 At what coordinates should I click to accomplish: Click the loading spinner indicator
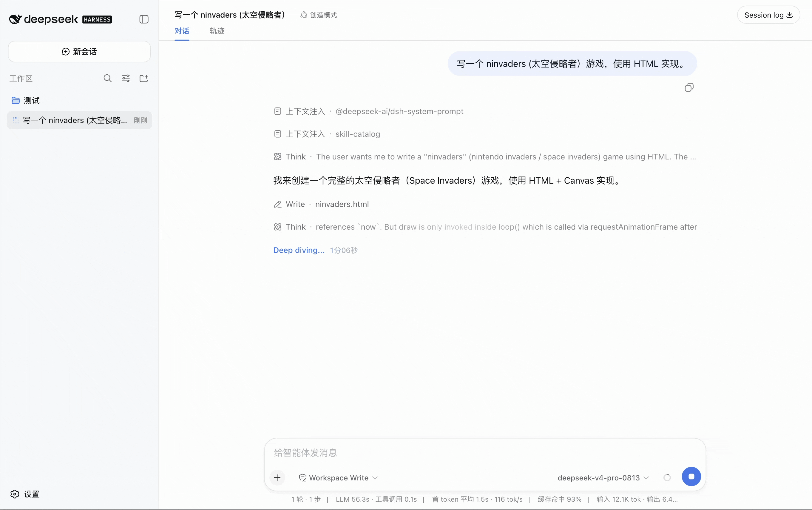click(667, 478)
